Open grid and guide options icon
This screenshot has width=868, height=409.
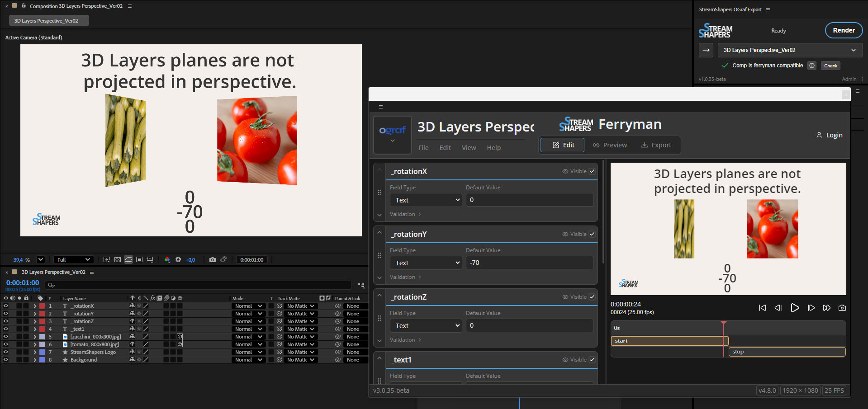(150, 259)
